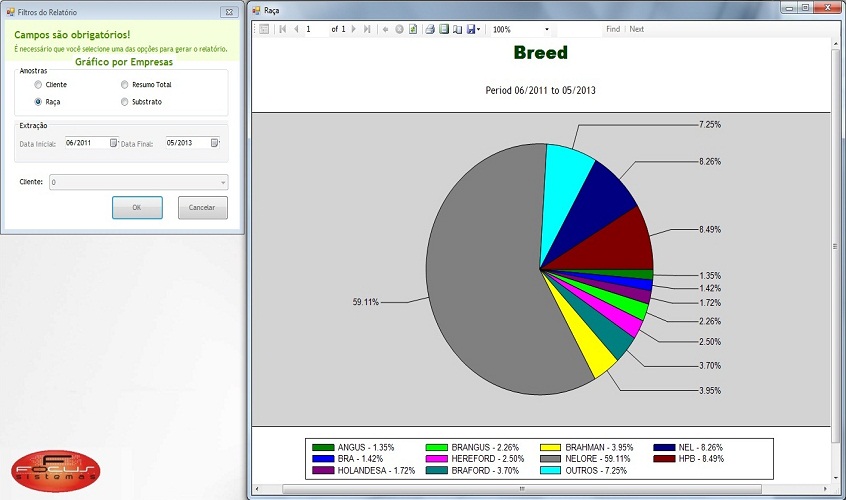Viewport: 846px width, 500px height.
Task: Go to last page of report
Action: (367, 29)
